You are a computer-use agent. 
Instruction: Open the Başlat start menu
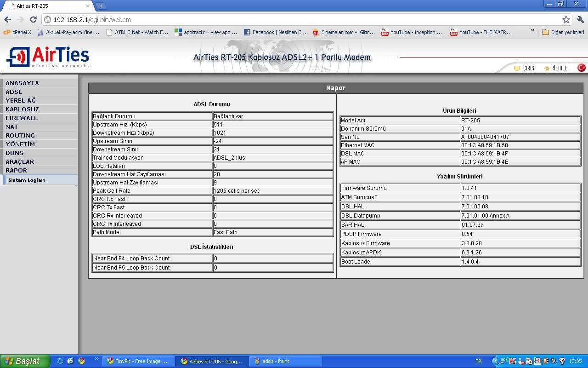click(x=25, y=361)
